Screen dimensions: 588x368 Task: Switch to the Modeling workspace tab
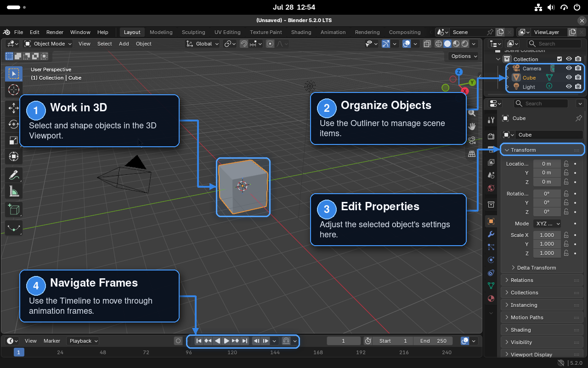(x=161, y=32)
